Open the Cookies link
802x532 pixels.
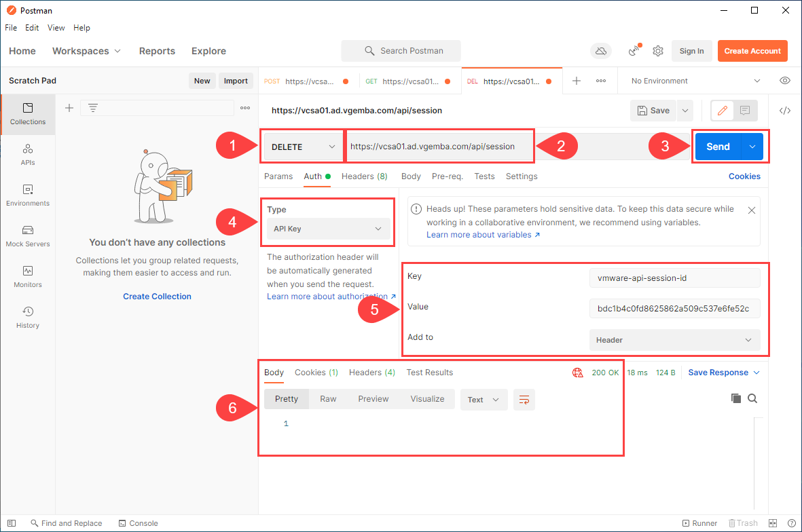[x=744, y=176]
